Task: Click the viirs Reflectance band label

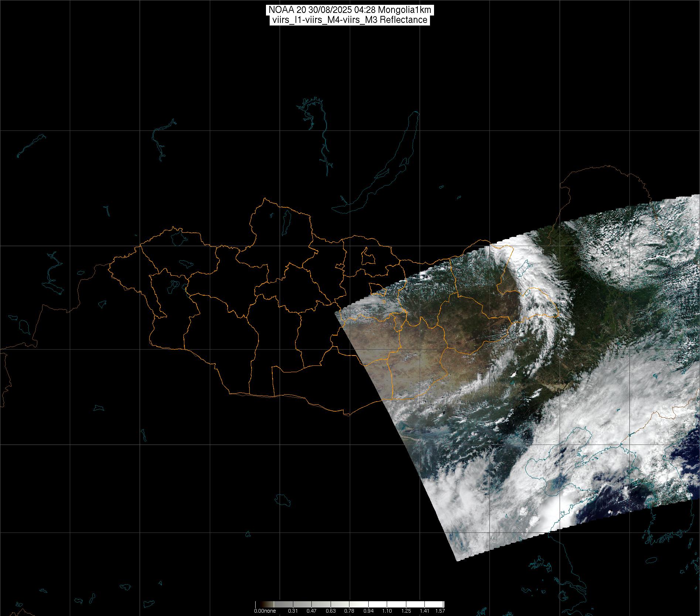Action: tap(349, 20)
